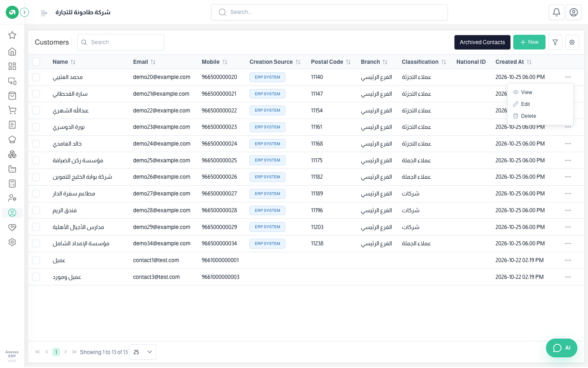This screenshot has height=368, width=588.
Task: Focus the global Search field at top
Action: coord(330,12)
